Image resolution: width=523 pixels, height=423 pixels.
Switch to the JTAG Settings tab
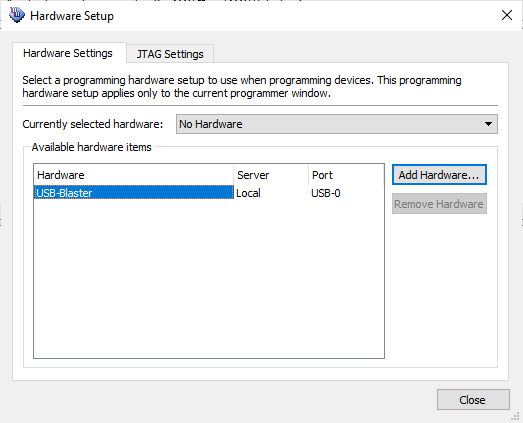point(170,54)
